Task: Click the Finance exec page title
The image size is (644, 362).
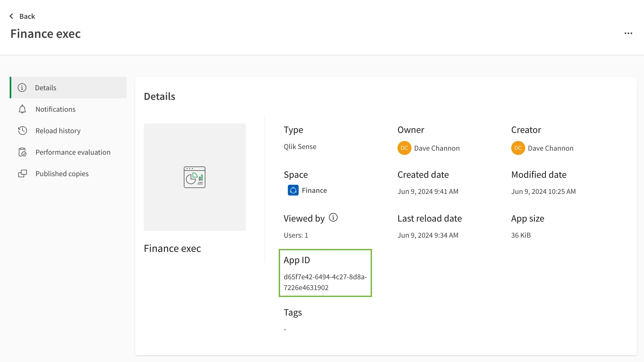Action: click(x=45, y=33)
